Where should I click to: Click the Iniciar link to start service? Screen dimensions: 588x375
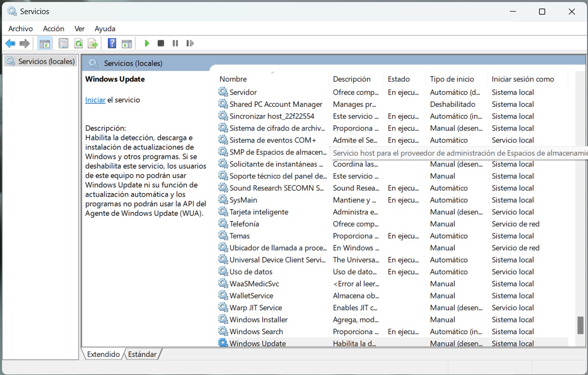tap(95, 100)
